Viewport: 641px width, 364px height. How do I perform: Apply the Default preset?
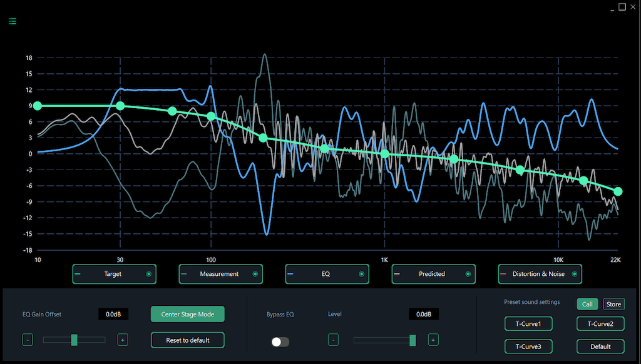(600, 346)
